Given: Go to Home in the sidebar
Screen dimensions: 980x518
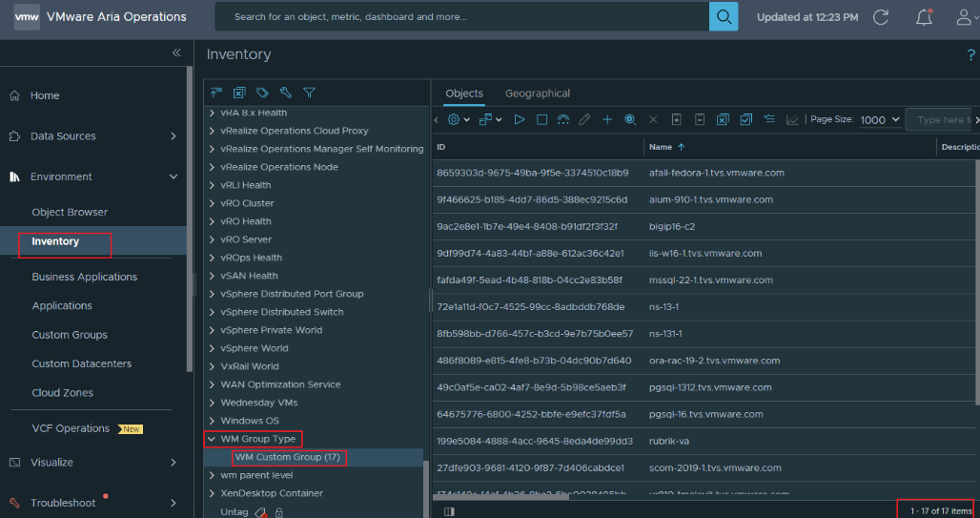Looking at the screenshot, I should tap(45, 95).
